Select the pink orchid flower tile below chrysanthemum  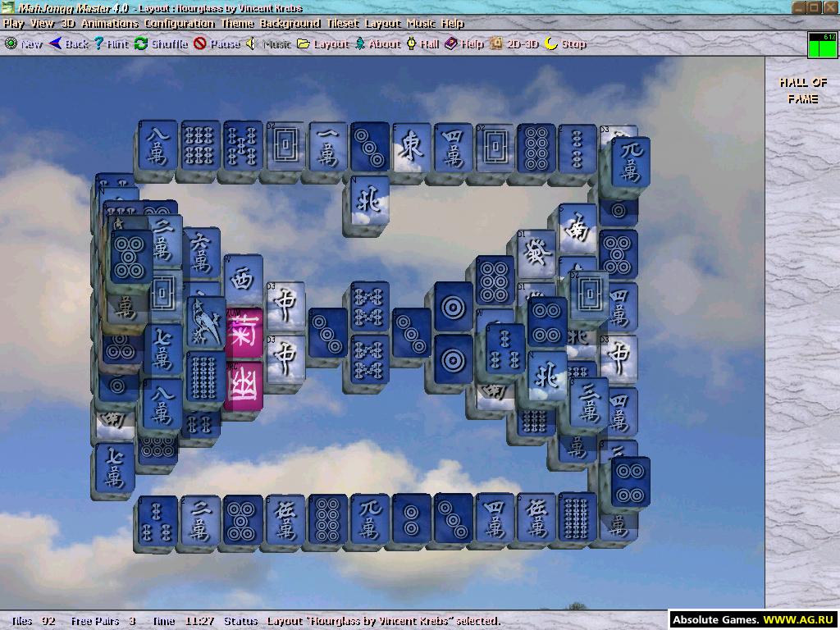(x=244, y=386)
